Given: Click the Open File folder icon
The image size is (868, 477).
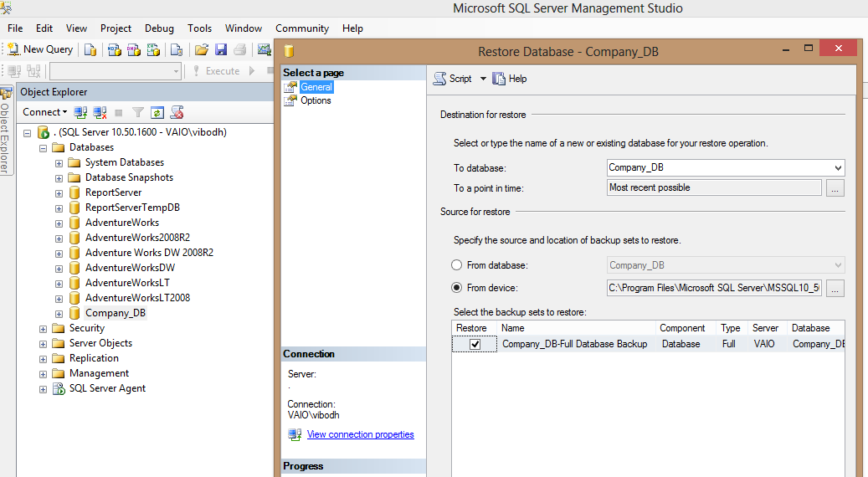Looking at the screenshot, I should click(202, 50).
